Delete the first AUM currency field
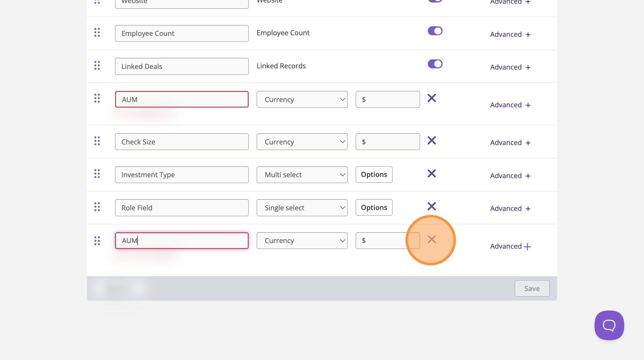Image resolution: width=644 pixels, height=360 pixels. 431,98
